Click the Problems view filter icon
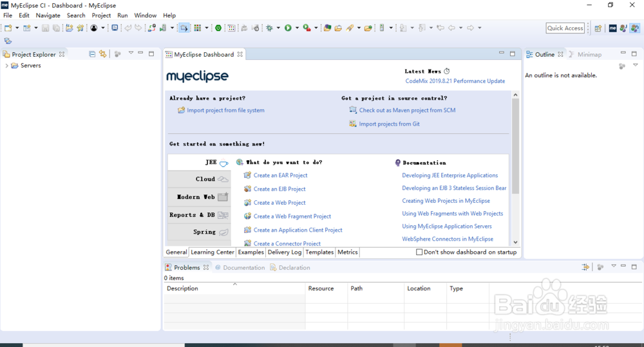644x347 pixels. pos(585,267)
